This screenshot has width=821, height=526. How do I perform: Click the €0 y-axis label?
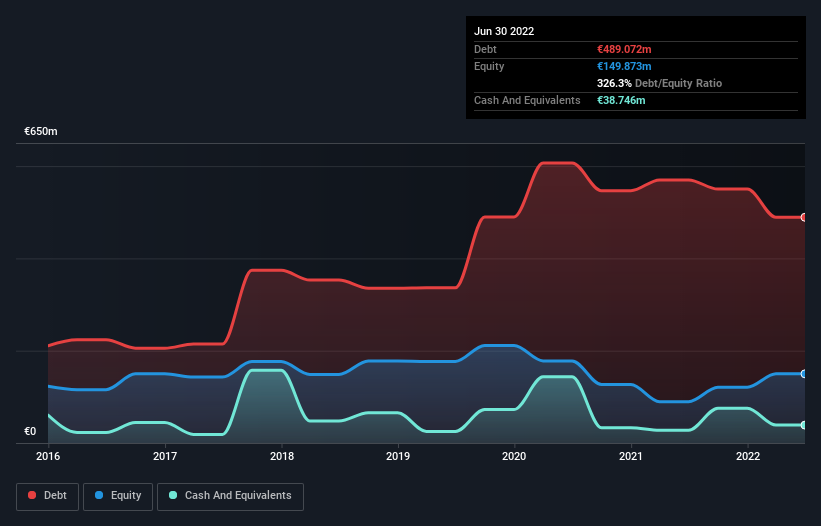coord(30,431)
